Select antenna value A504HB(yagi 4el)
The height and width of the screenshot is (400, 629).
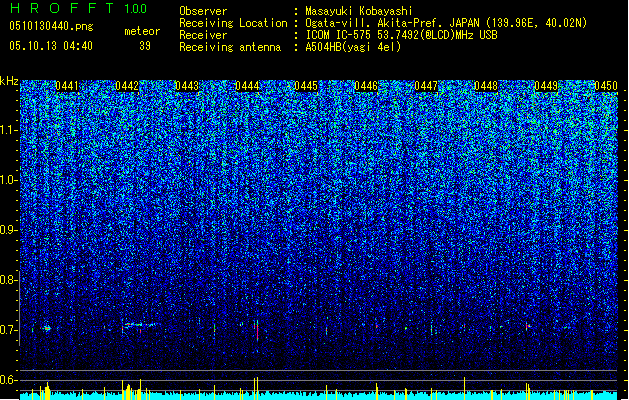(353, 47)
